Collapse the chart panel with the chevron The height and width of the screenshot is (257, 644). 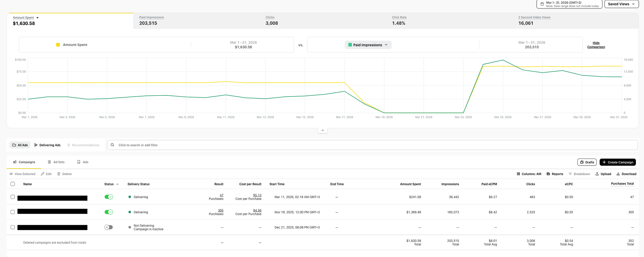pyautogui.click(x=323, y=130)
